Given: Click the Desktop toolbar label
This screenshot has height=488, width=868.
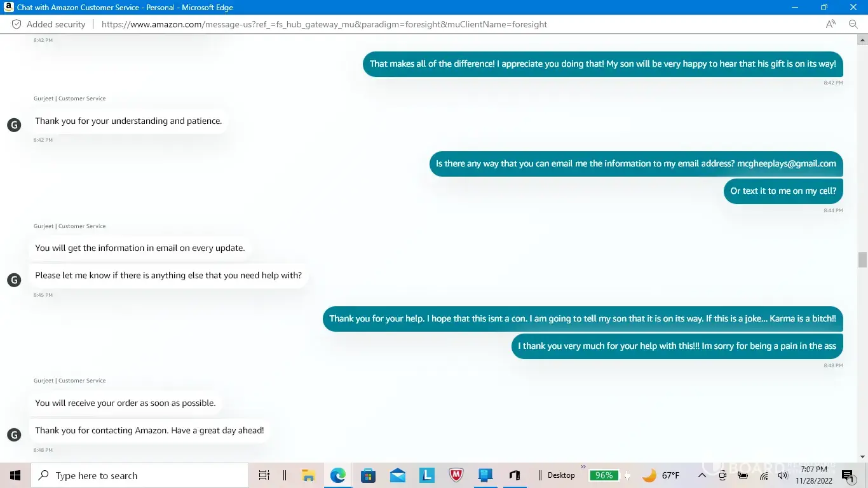Looking at the screenshot, I should pos(561,475).
